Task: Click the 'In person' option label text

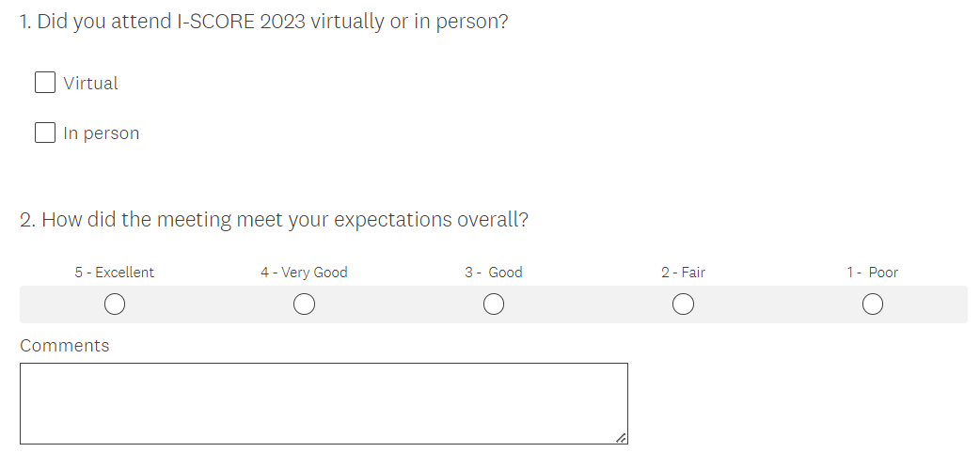Action: click(102, 133)
